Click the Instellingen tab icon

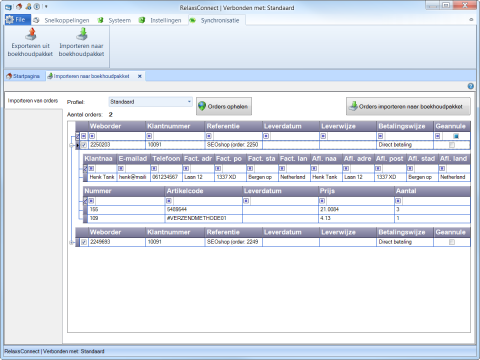[142, 20]
